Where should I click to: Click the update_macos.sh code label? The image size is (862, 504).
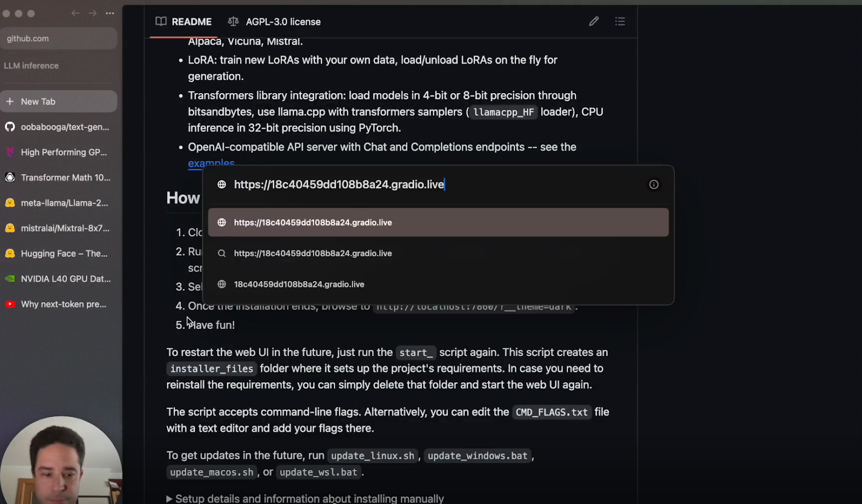coord(212,472)
